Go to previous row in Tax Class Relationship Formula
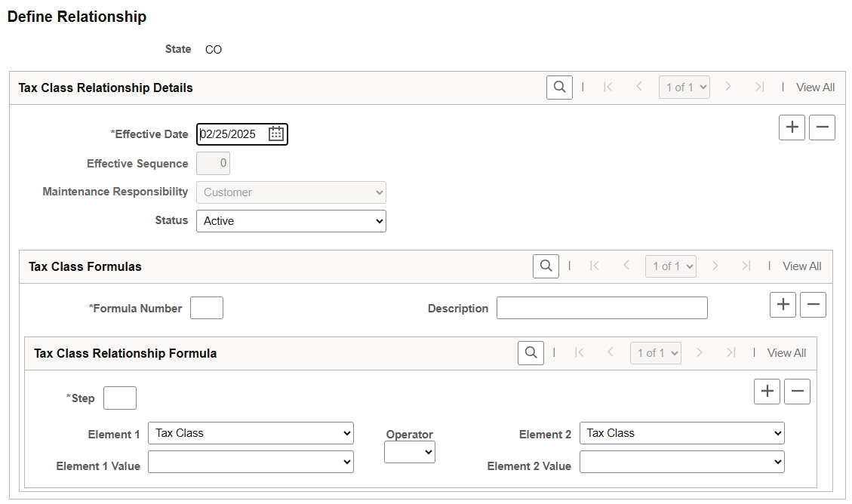The image size is (852, 504). (x=611, y=353)
